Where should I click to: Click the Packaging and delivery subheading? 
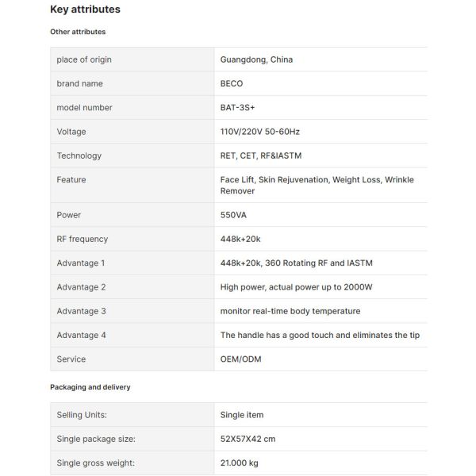[x=90, y=387]
